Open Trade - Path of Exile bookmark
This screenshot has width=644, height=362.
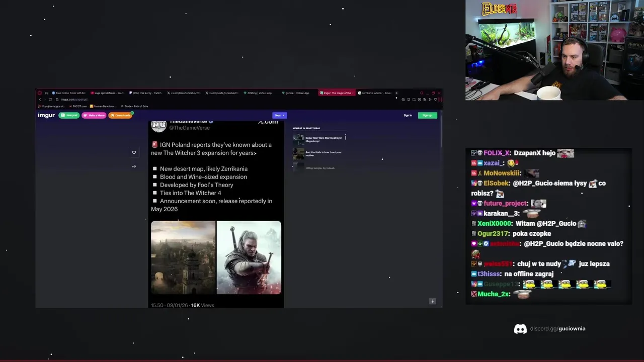[x=134, y=106]
